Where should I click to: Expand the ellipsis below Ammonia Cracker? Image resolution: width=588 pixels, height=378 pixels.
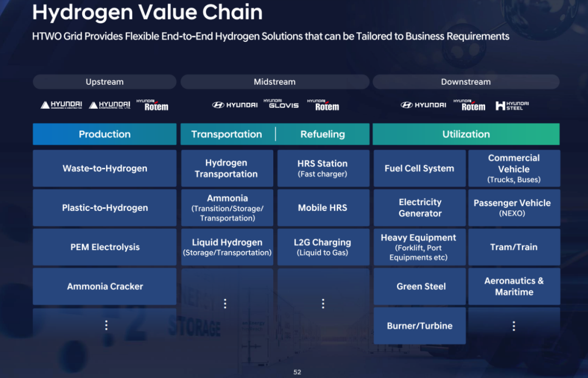[106, 325]
